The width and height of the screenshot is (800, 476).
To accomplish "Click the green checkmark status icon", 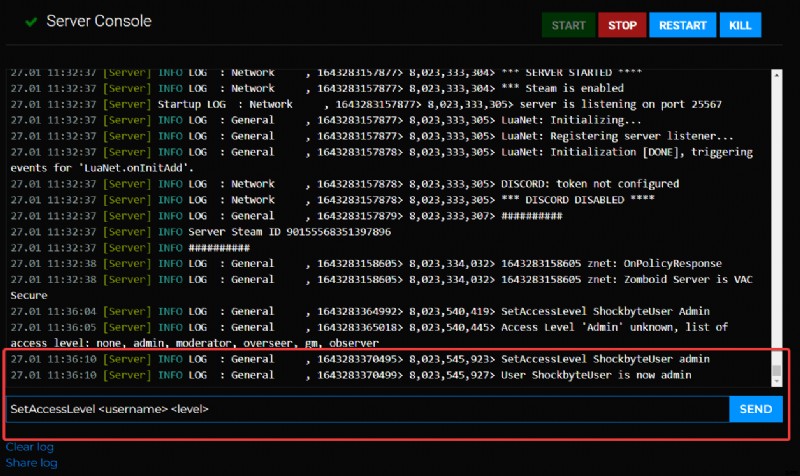I will point(31,22).
